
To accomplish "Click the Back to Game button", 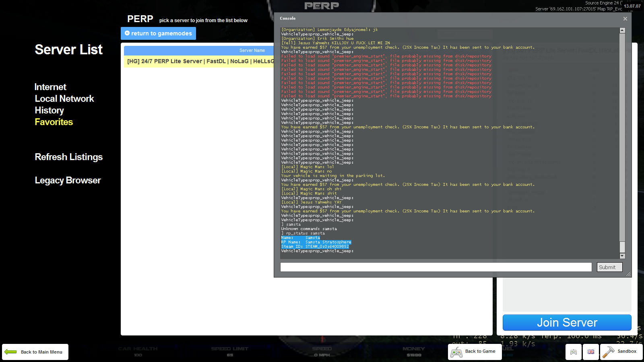I will click(x=475, y=352).
